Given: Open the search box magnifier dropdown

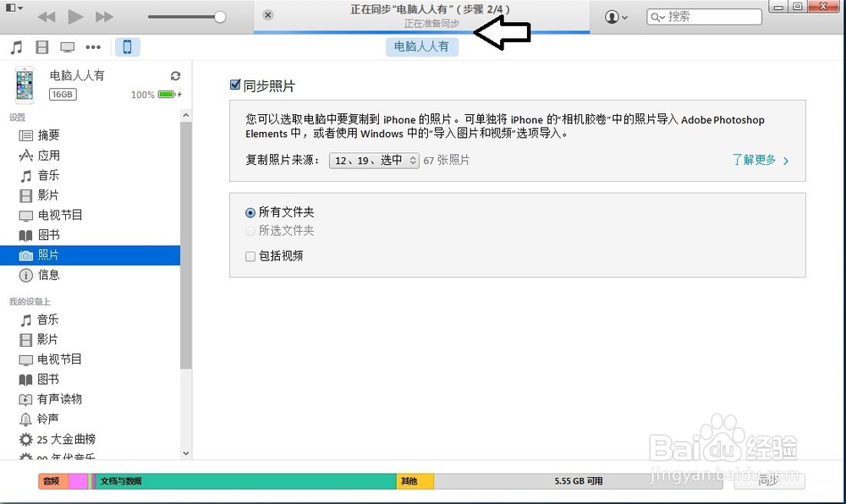Looking at the screenshot, I should (x=658, y=16).
